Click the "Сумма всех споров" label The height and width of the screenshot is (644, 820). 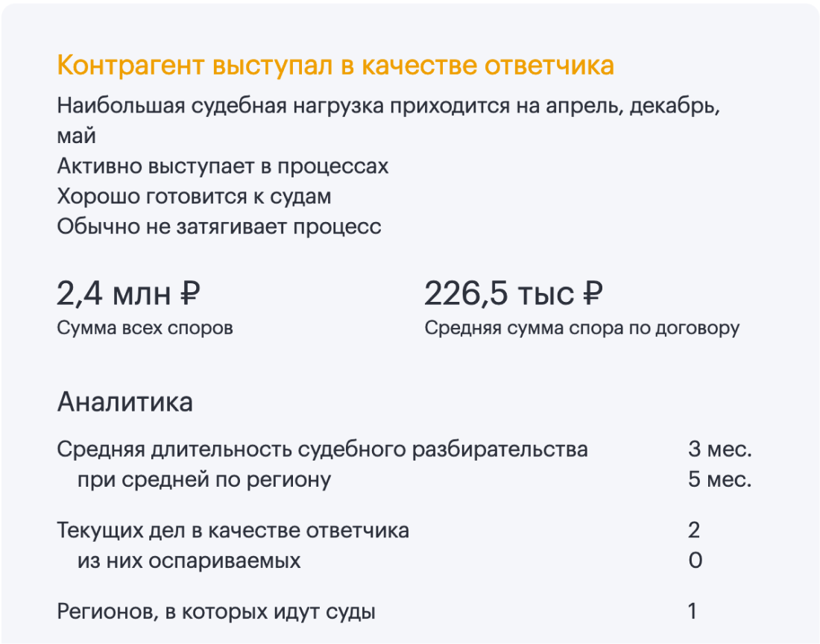pos(145,328)
